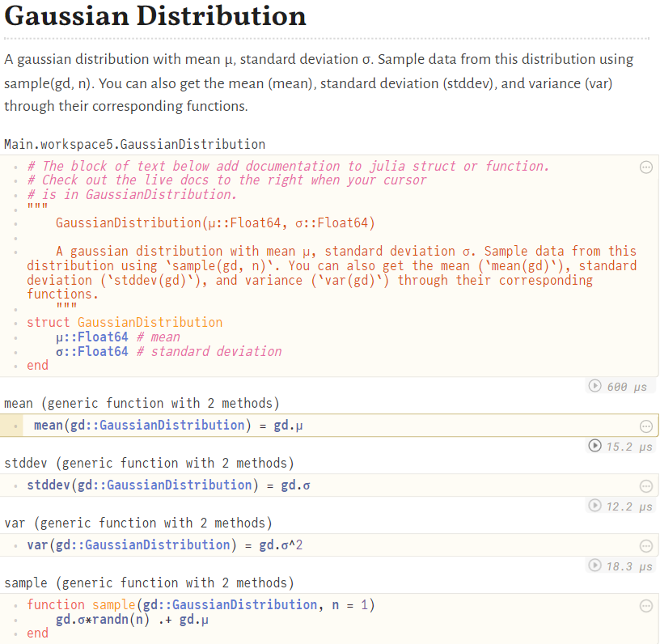Click the ellipsis icon beside the var cell
Screen dimensions: 660x644
(645, 544)
